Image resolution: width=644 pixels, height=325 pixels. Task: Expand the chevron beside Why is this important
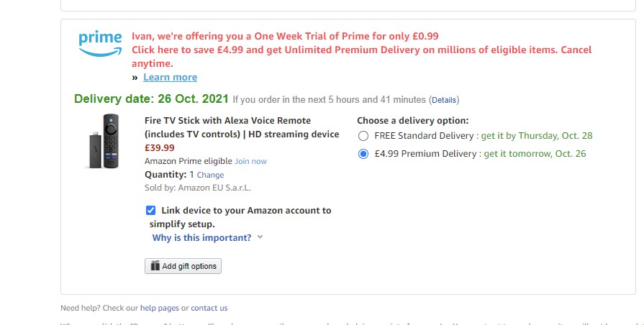[260, 237]
